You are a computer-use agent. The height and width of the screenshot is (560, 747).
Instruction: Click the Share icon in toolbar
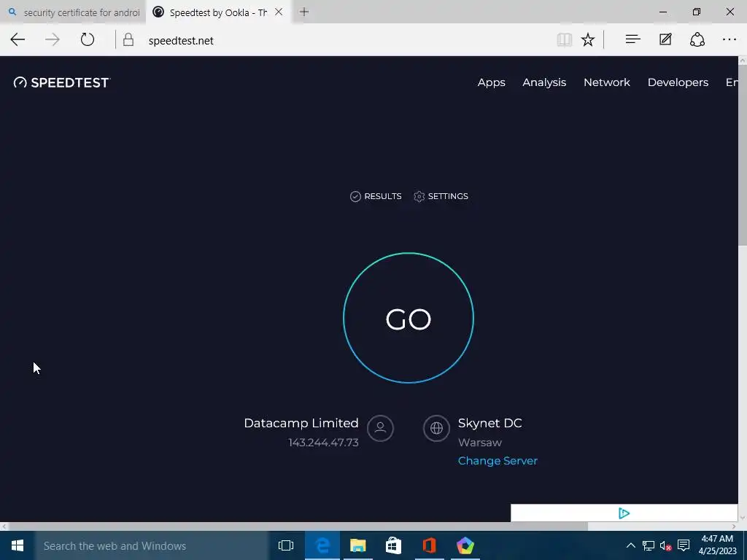697,39
